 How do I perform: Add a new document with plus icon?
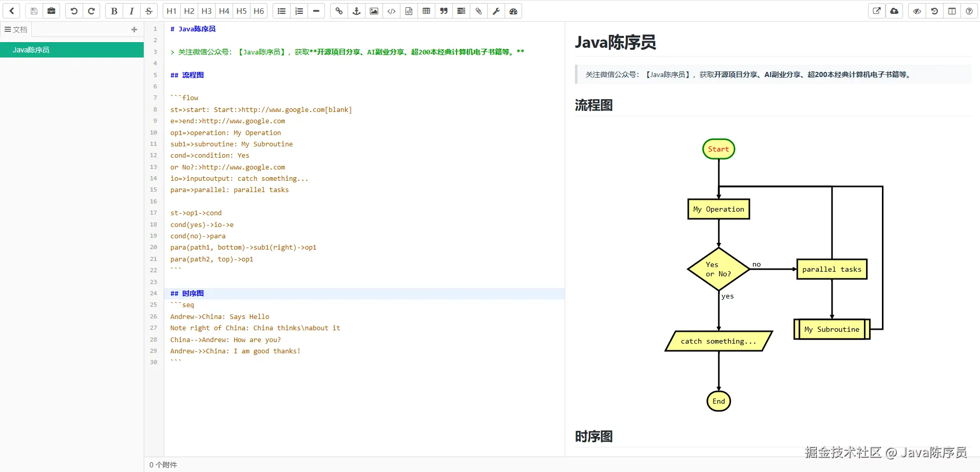(x=134, y=30)
